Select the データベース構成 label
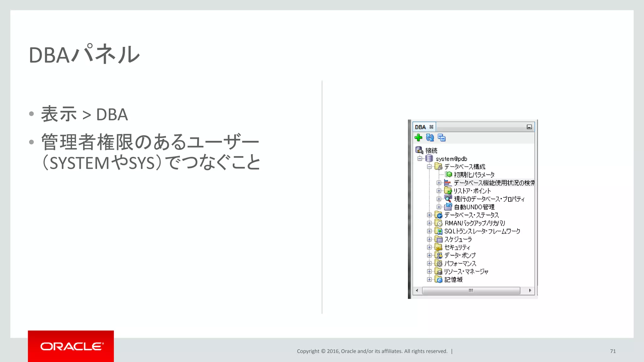This screenshot has width=644, height=362. point(465,167)
